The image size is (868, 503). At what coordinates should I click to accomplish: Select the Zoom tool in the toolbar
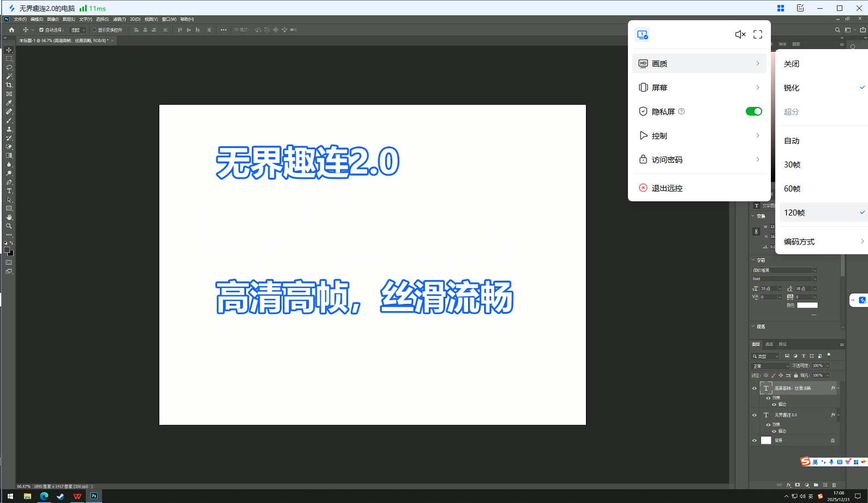point(9,226)
